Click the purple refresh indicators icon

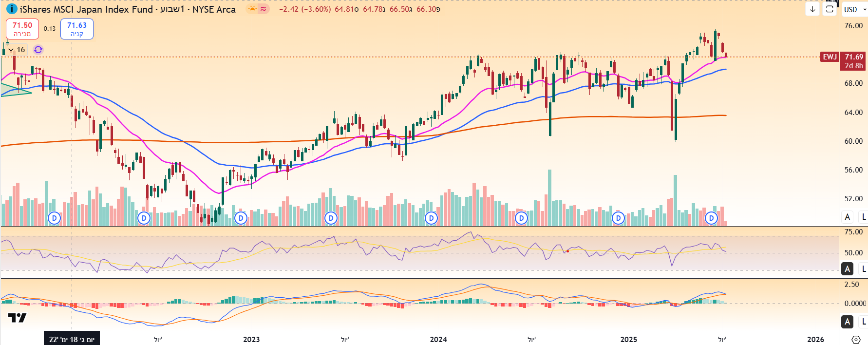tap(38, 50)
